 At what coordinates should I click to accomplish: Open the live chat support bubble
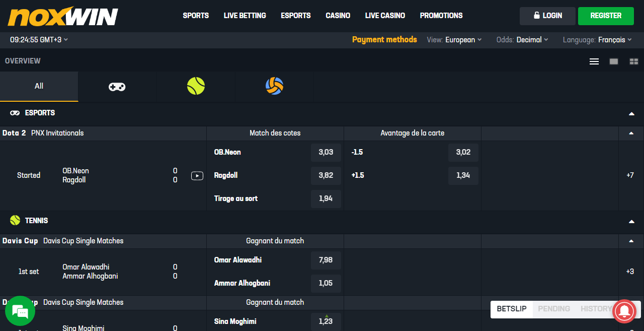click(x=20, y=311)
